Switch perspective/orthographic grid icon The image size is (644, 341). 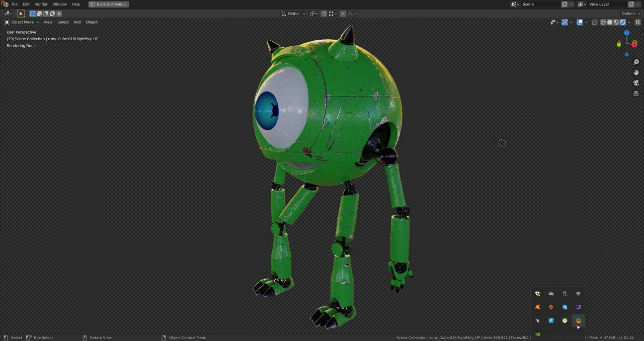pyautogui.click(x=636, y=94)
